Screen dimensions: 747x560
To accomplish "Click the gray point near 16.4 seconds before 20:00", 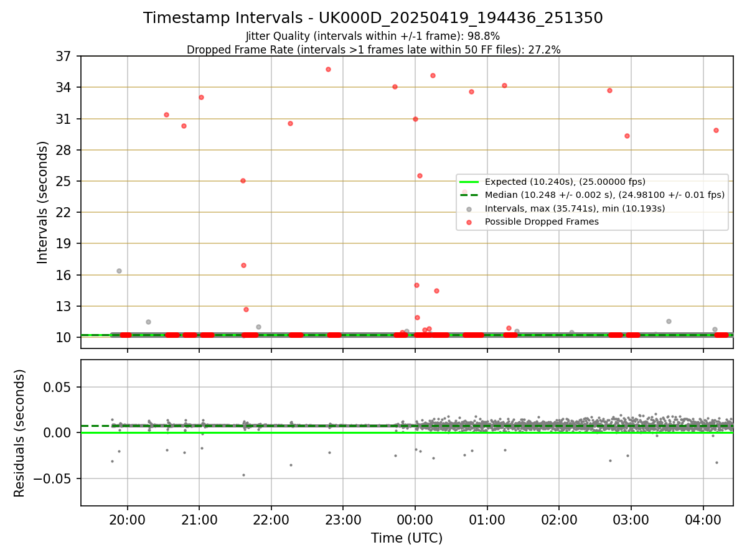I will 119,271.
